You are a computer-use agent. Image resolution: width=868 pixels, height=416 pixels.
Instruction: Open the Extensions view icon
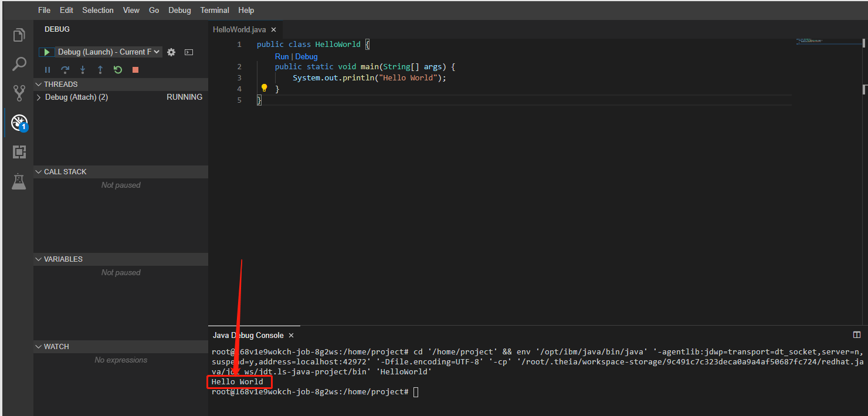(x=19, y=152)
